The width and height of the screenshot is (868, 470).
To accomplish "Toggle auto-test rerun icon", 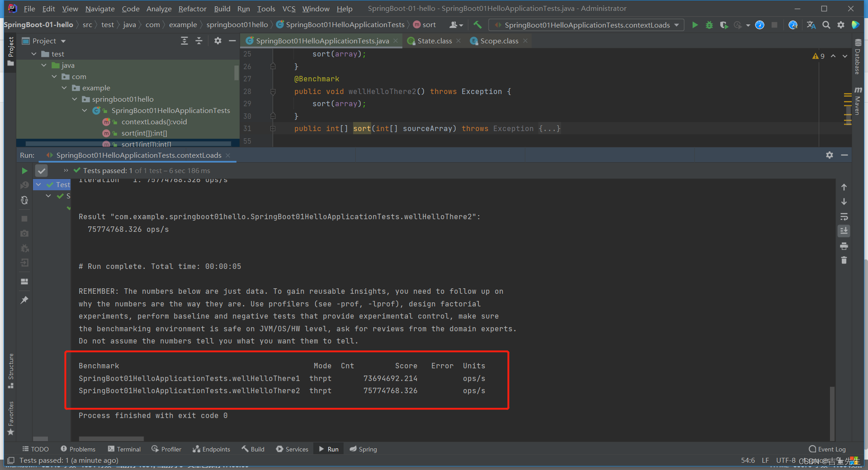I will coord(24,200).
